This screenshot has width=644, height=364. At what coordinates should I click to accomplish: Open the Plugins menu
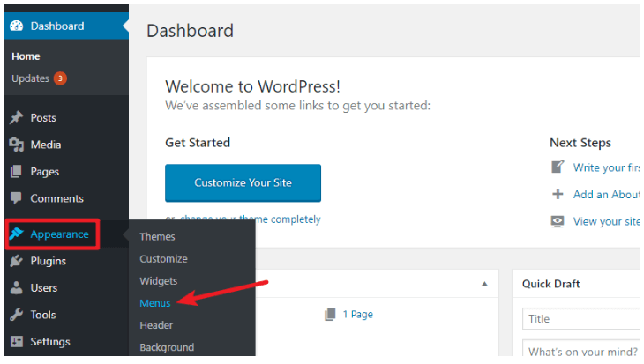click(x=48, y=262)
